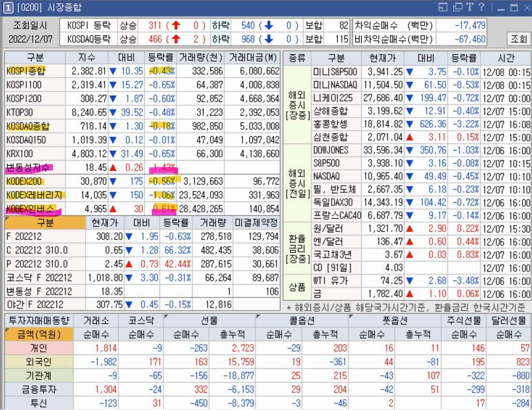Click the 금융투자 investor row label
Image resolution: width=532 pixels, height=410 pixels.
pyautogui.click(x=39, y=389)
